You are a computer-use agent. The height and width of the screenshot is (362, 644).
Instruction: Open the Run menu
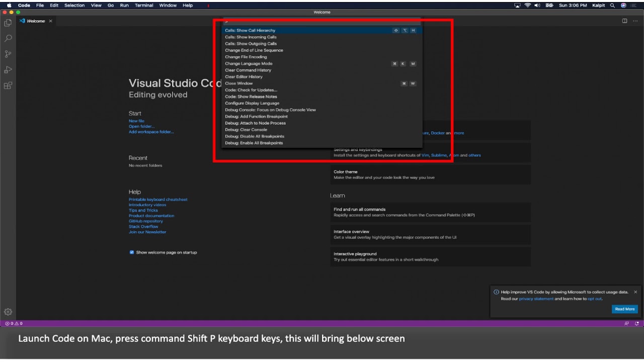(124, 5)
